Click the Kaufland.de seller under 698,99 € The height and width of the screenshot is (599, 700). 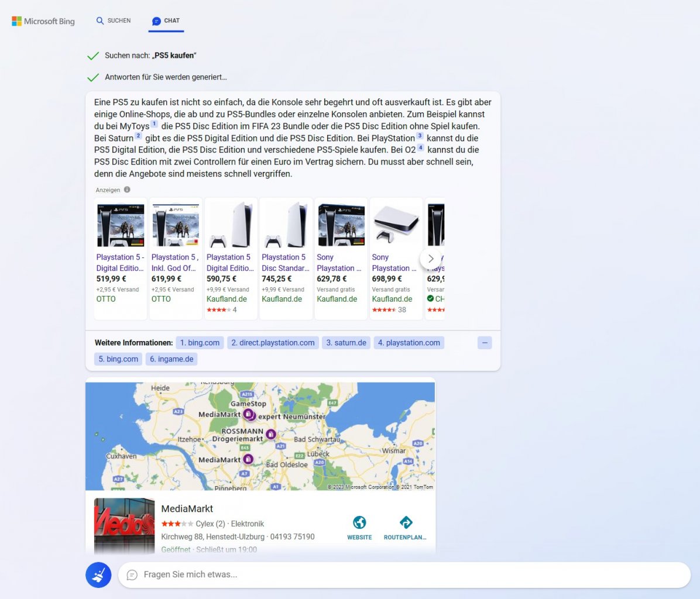pyautogui.click(x=392, y=299)
